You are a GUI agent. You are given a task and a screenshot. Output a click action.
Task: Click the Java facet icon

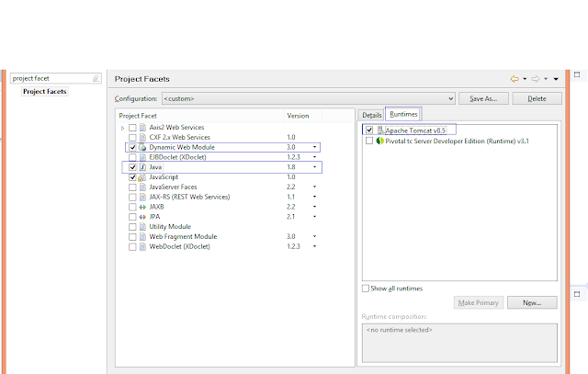tap(142, 167)
